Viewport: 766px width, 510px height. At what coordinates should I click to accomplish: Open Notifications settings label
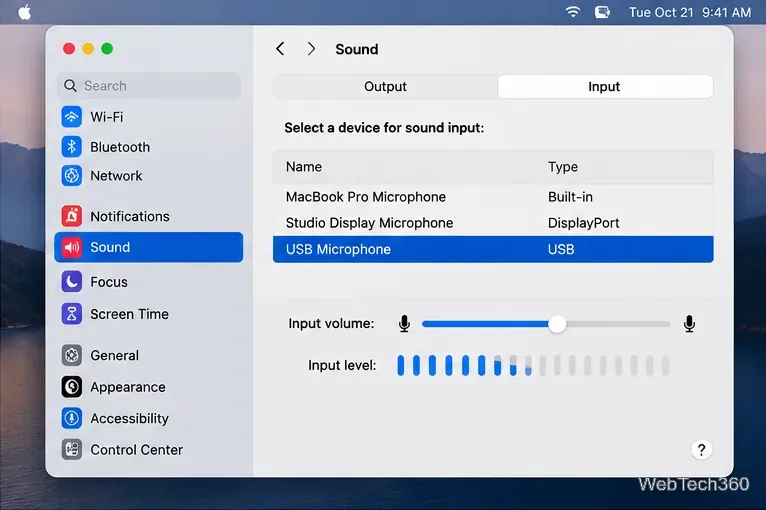click(130, 216)
